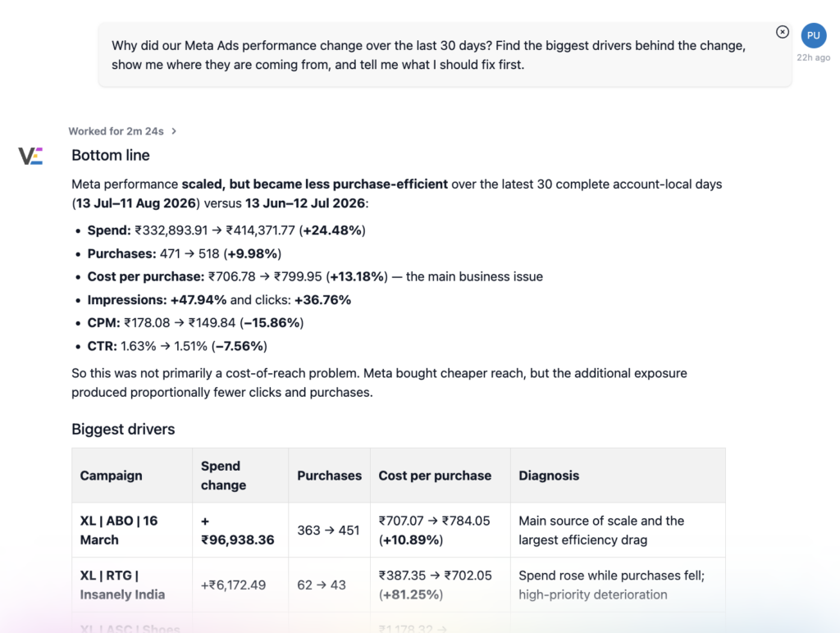Click the 'Campaign' column header
The width and height of the screenshot is (840, 633).
pos(111,476)
